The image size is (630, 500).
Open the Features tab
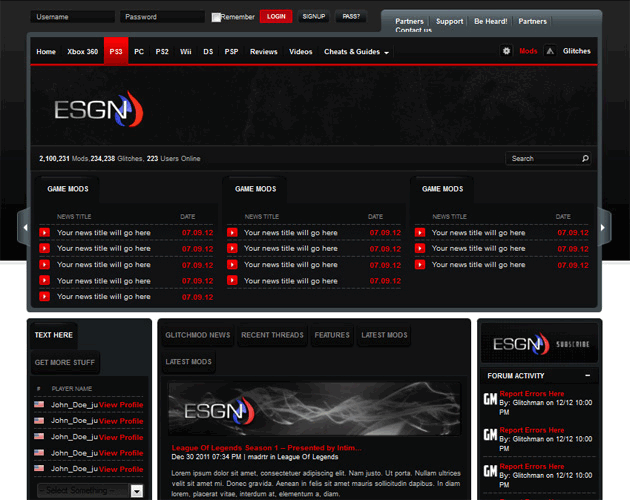(x=331, y=335)
